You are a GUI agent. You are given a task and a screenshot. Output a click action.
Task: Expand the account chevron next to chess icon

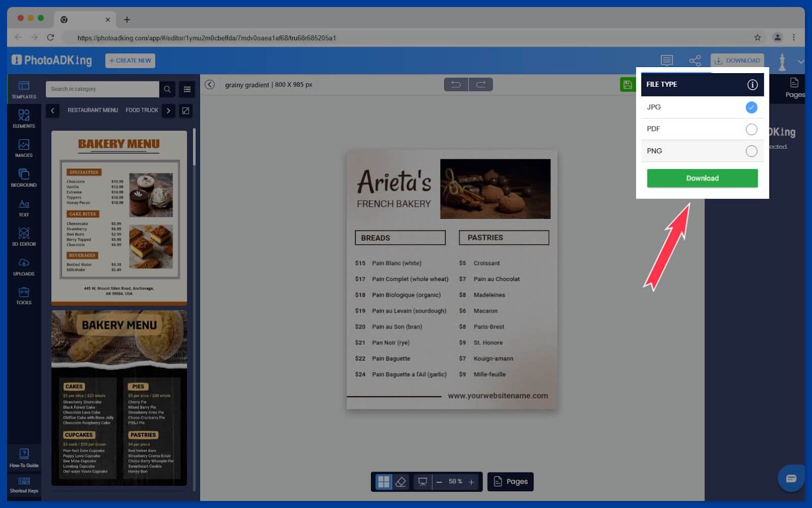pyautogui.click(x=801, y=61)
